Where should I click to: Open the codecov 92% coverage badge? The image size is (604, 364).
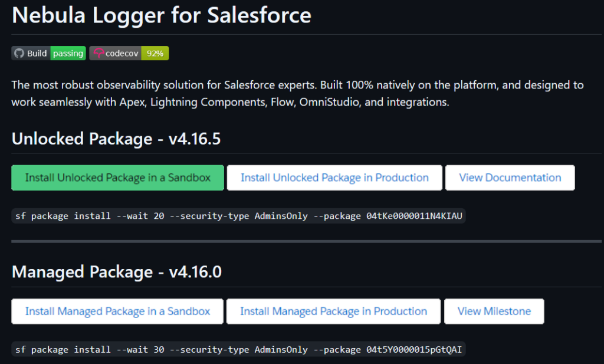[129, 53]
